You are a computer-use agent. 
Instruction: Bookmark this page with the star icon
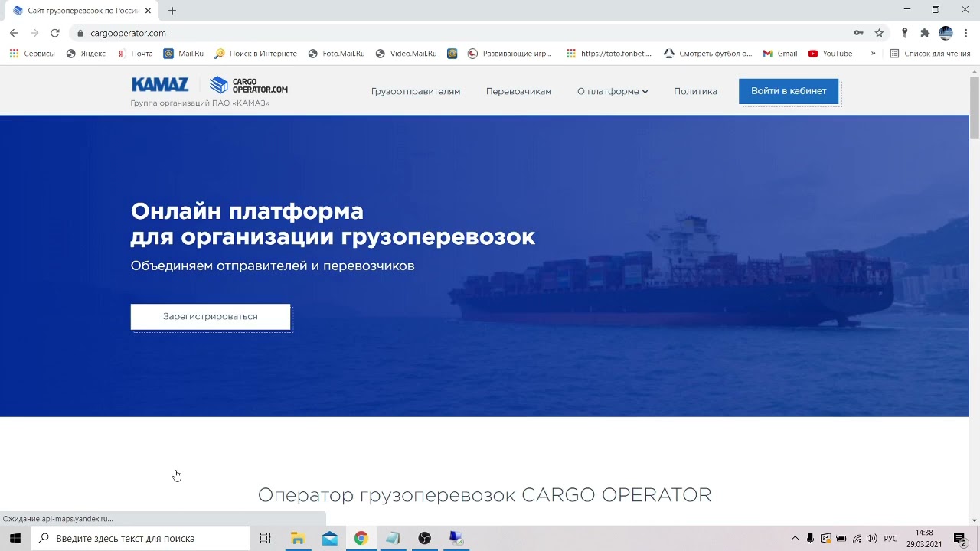click(x=879, y=33)
